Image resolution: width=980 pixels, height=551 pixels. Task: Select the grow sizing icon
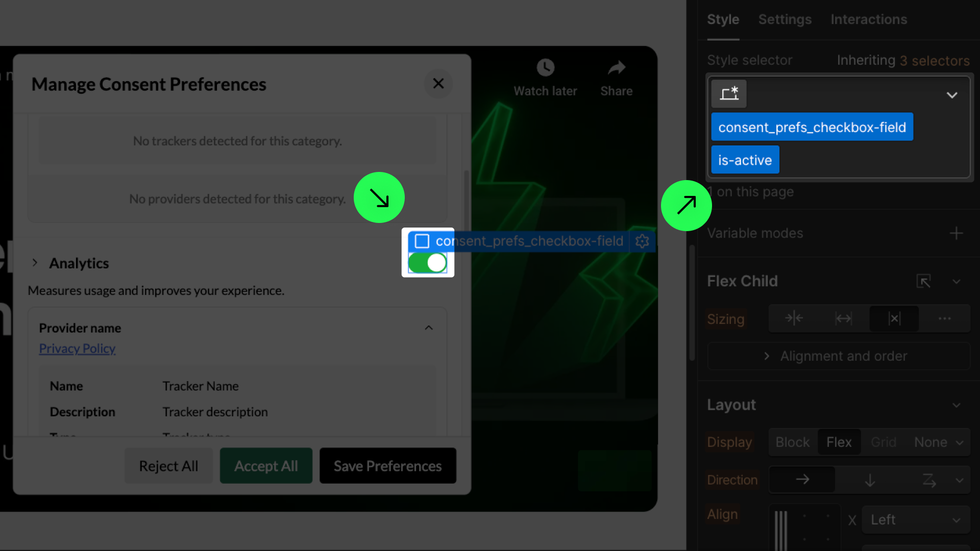[843, 319]
